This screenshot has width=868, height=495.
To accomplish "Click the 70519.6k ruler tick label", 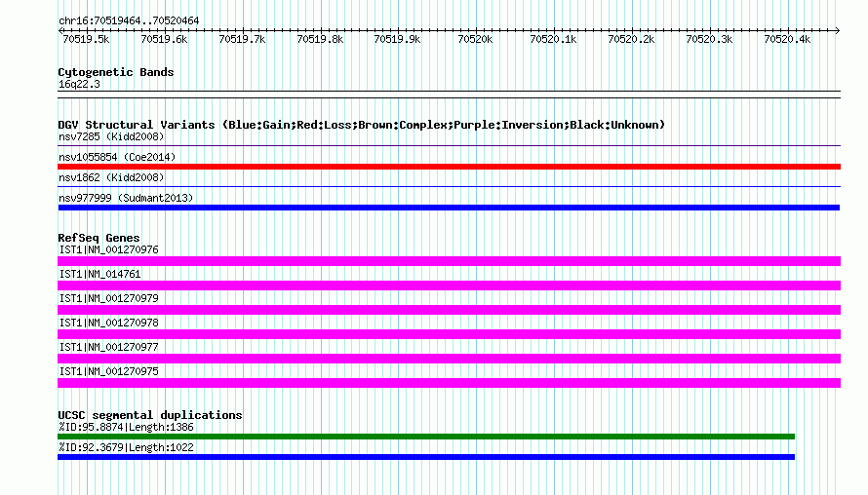I will click(x=164, y=40).
